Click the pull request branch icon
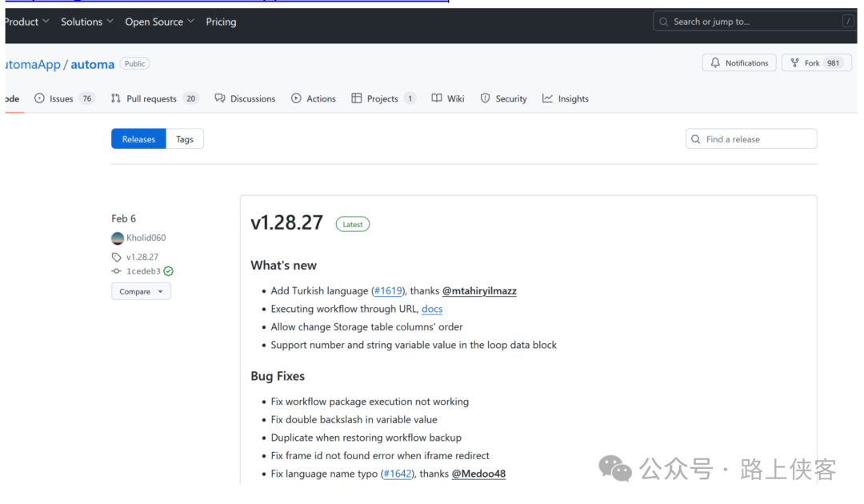The width and height of the screenshot is (864, 504). (115, 98)
